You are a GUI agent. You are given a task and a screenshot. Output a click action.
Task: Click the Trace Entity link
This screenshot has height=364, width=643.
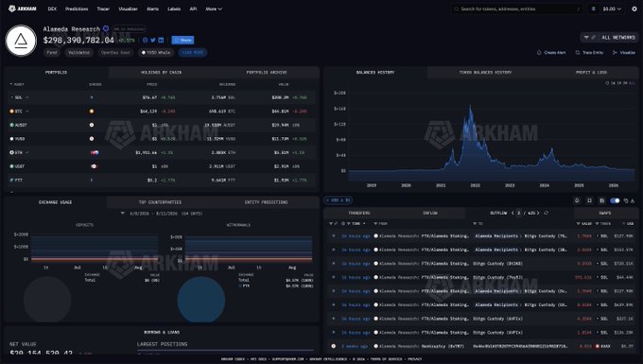pyautogui.click(x=589, y=52)
